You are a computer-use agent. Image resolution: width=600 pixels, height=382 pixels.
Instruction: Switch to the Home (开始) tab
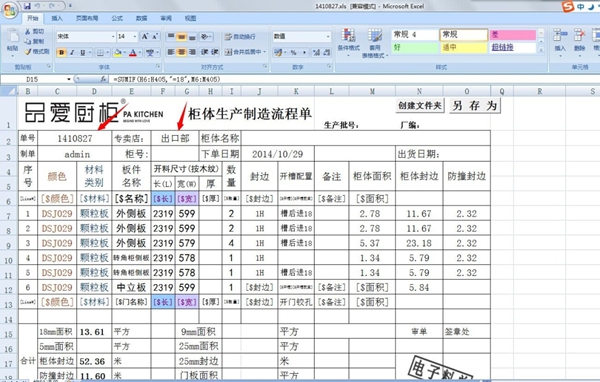coord(32,18)
